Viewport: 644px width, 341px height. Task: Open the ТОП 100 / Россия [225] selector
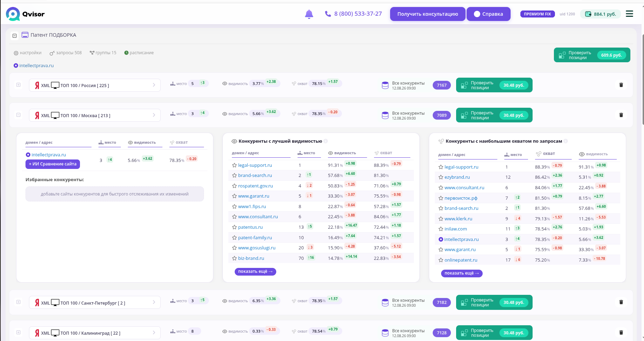tap(95, 85)
